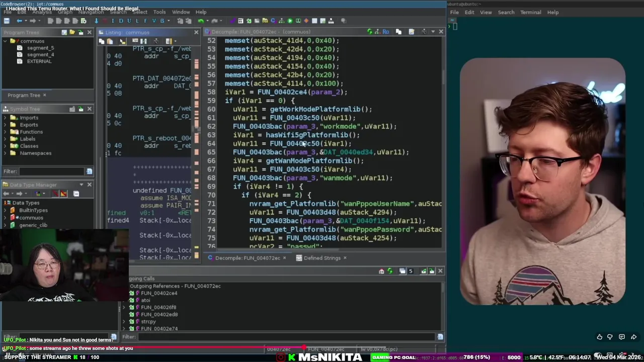Click the Listing panel copy icon
The height and width of the screenshot is (362, 644).
click(102, 41)
